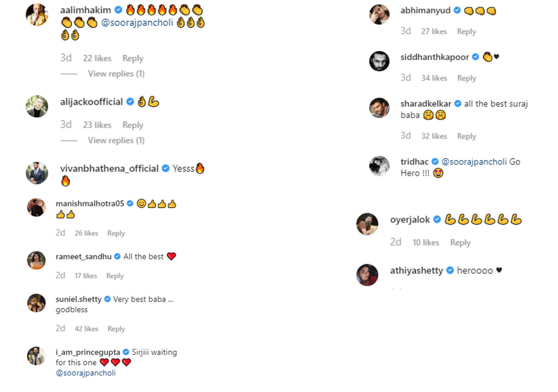558x392 pixels.
Task: Reply to suniel.shetty's comment
Action: 116,329
